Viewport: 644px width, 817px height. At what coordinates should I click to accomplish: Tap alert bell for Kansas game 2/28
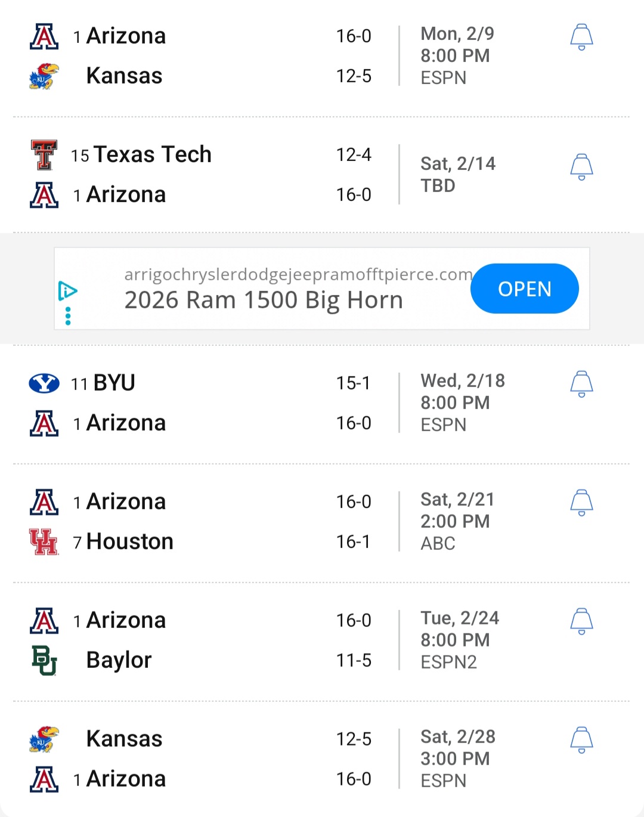tap(581, 740)
